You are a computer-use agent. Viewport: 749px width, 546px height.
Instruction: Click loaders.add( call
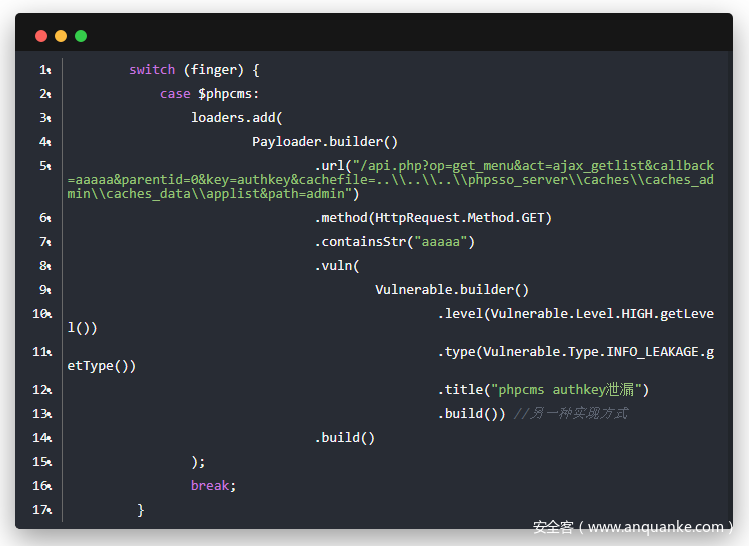(237, 118)
